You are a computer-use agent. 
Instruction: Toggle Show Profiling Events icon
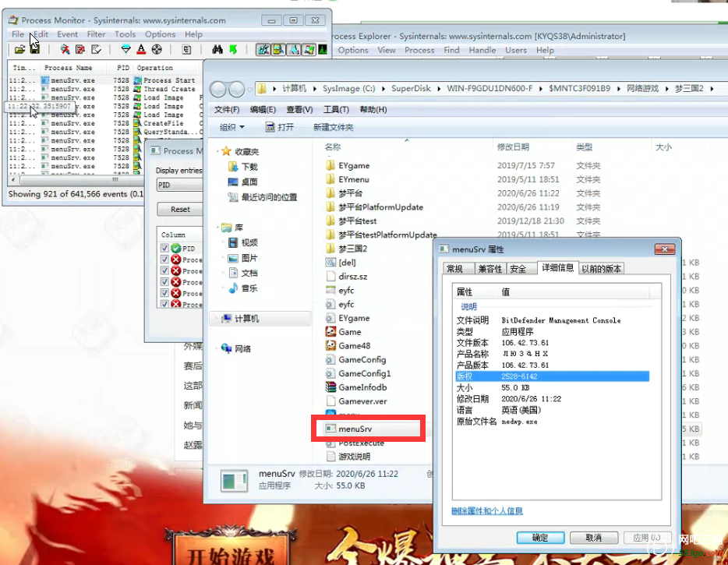tap(322, 49)
